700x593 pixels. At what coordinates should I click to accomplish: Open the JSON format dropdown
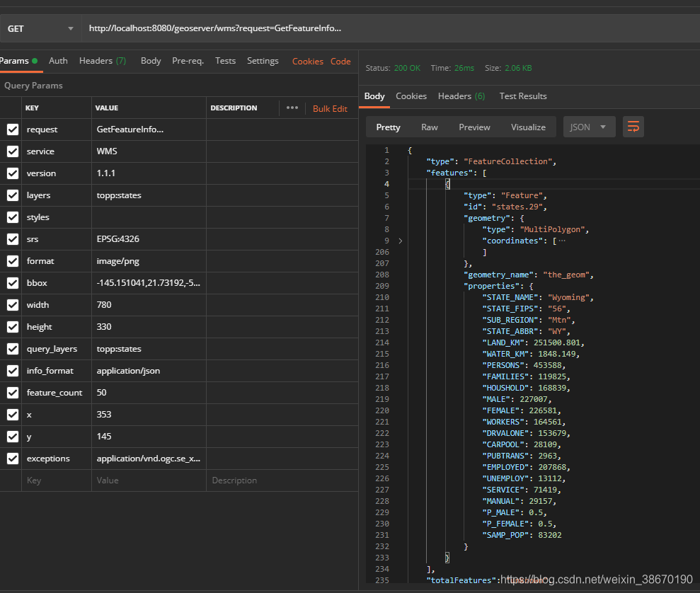(x=588, y=127)
